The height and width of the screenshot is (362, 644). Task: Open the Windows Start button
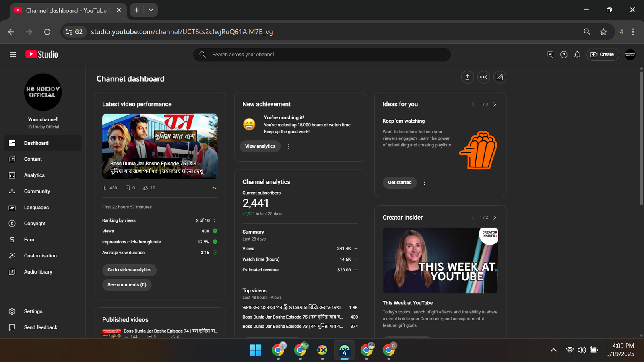pos(255,350)
